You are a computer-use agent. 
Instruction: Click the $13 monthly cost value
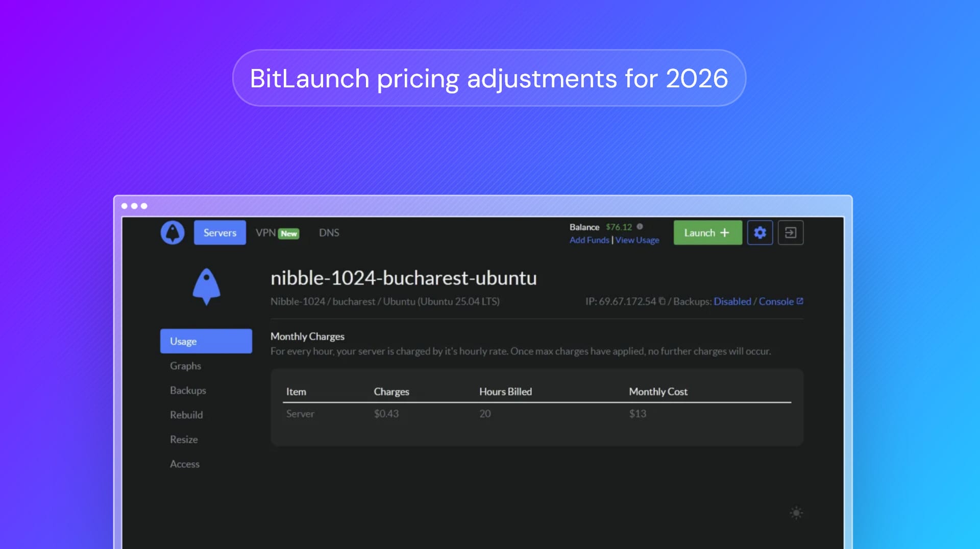point(638,414)
